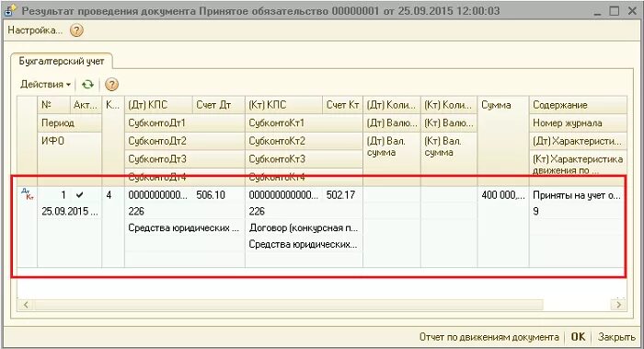The width and height of the screenshot is (644, 349).
Task: Click the help icon next to Настройка
Action: tap(76, 30)
